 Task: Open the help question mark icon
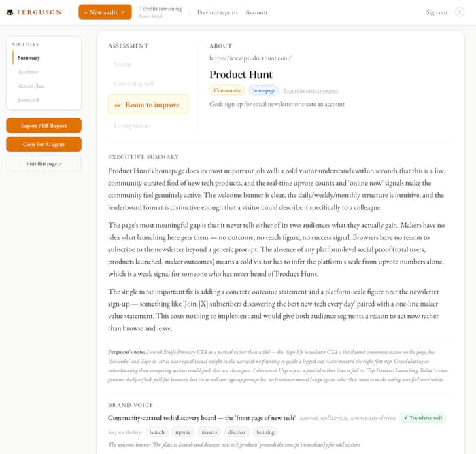tap(460, 12)
